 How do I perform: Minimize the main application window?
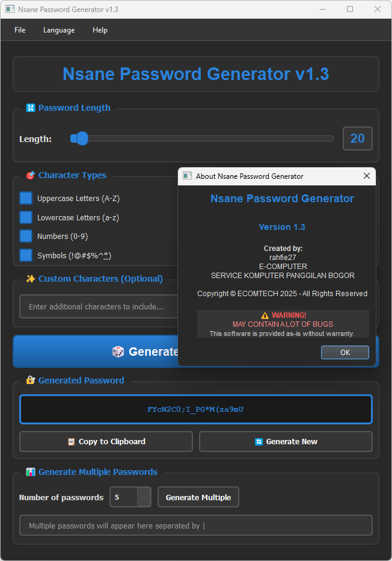point(323,9)
